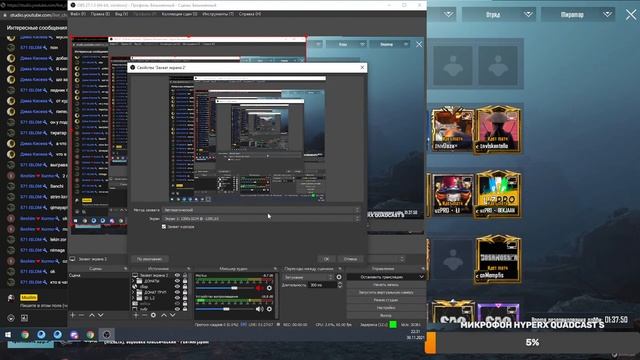Lock the ДОНАТЫ source group

click(185, 281)
